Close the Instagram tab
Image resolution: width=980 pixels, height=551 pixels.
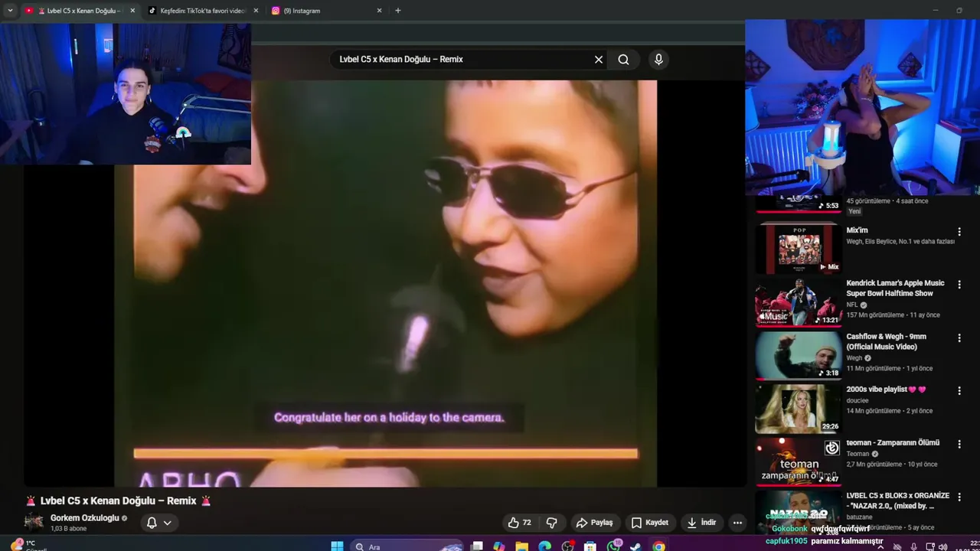[379, 11]
